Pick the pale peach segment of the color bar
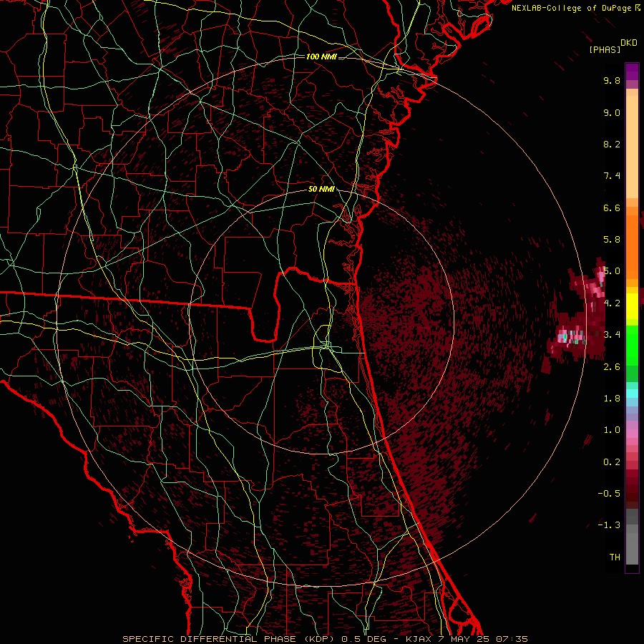 (x=632, y=147)
